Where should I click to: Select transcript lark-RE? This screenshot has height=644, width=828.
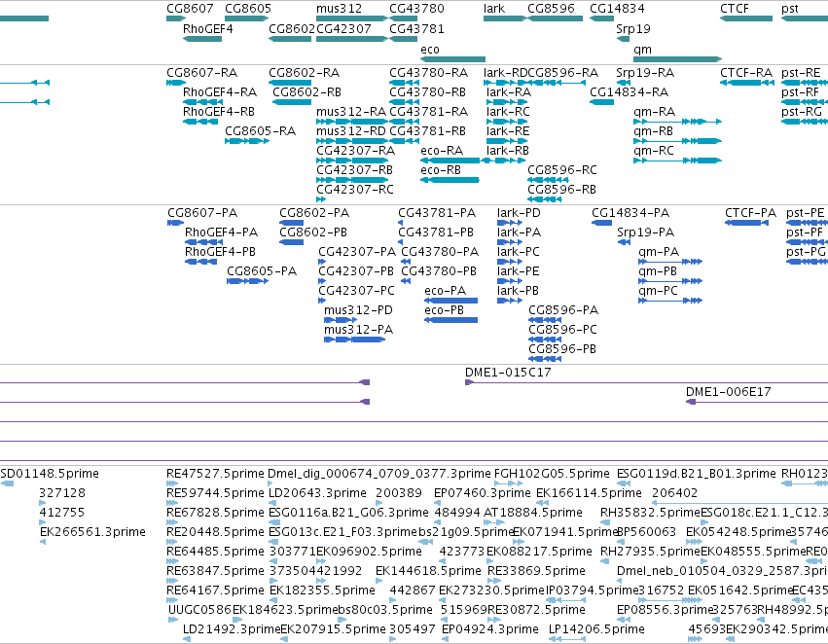pyautogui.click(x=507, y=141)
